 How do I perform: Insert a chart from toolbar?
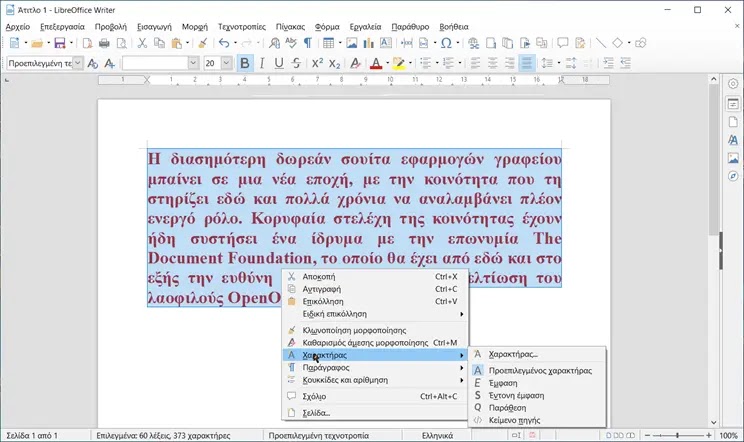tap(369, 43)
